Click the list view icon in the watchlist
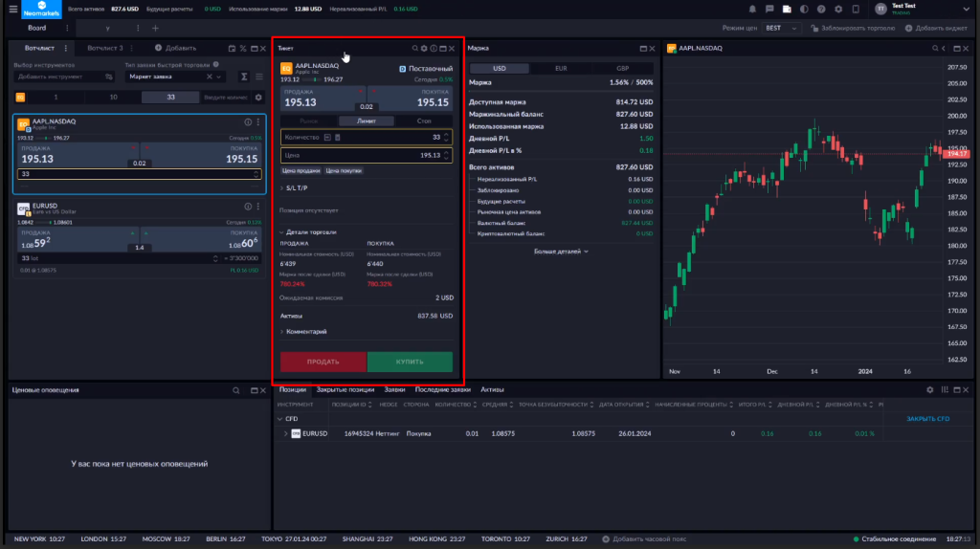 [x=258, y=77]
